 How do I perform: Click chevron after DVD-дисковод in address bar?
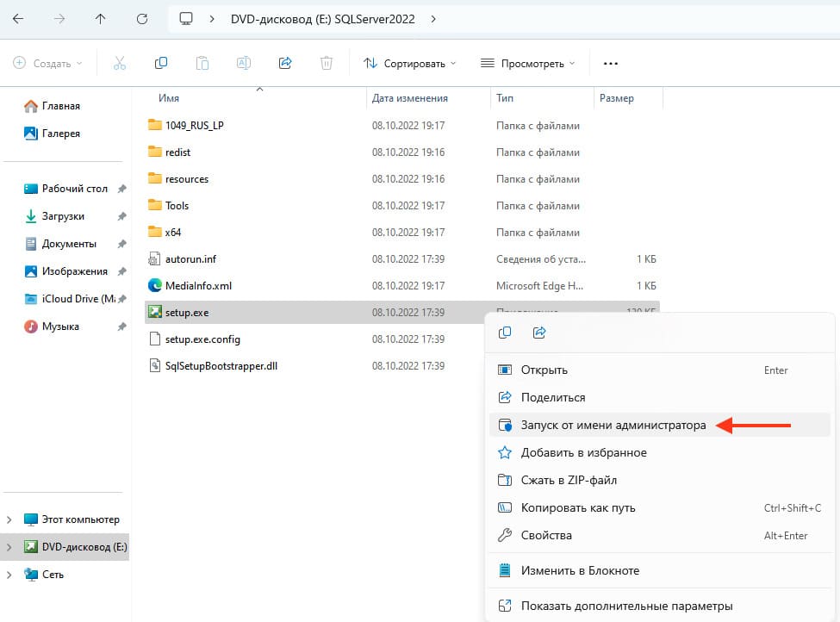pyautogui.click(x=433, y=19)
